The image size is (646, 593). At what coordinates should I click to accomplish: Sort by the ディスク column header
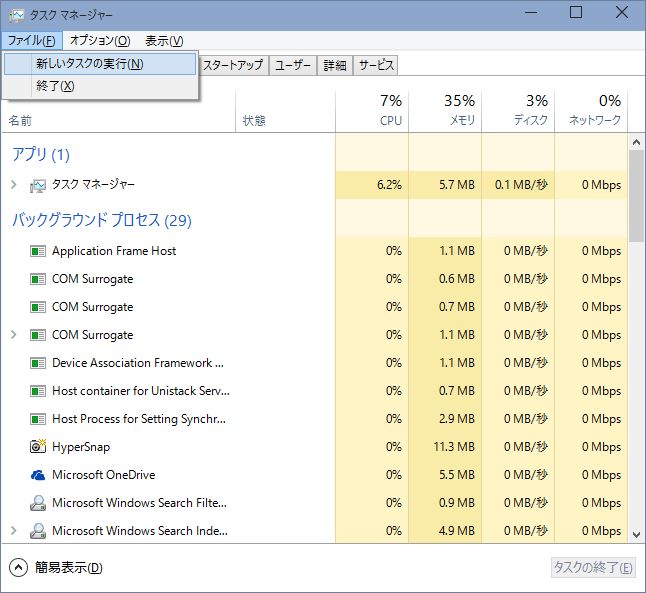click(518, 110)
